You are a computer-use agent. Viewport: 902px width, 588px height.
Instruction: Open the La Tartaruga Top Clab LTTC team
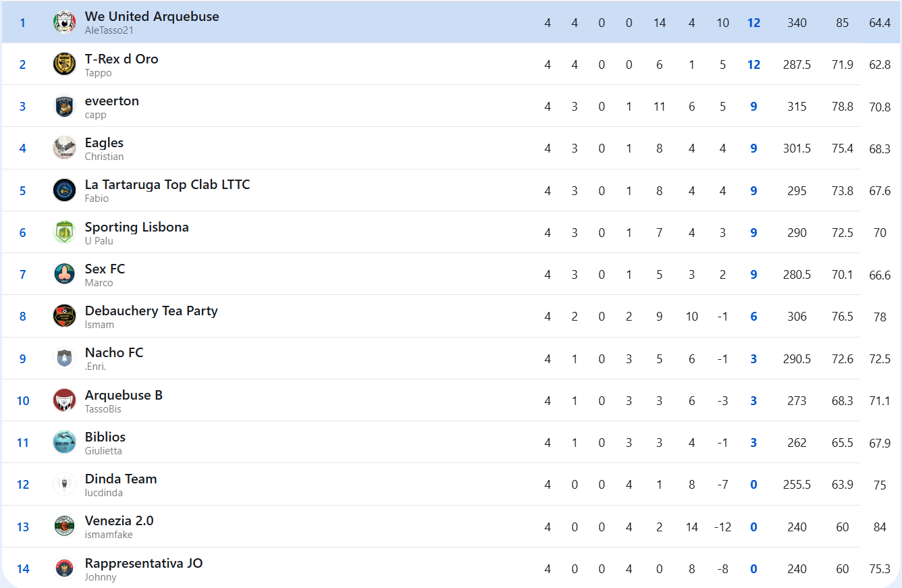(x=167, y=184)
